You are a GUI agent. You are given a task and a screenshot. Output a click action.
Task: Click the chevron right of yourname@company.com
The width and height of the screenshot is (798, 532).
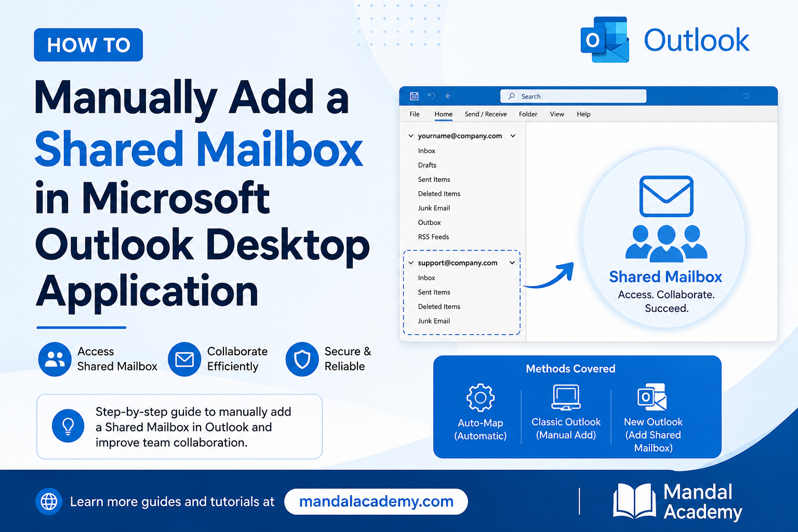pos(513,136)
